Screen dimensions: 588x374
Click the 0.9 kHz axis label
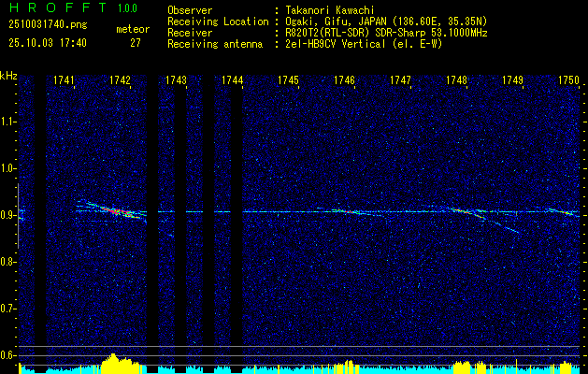(8, 215)
